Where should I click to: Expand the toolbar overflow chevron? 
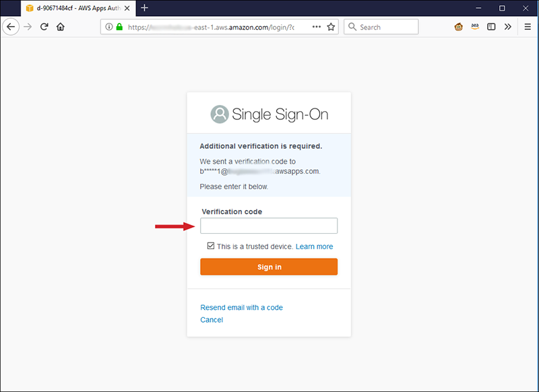point(508,26)
